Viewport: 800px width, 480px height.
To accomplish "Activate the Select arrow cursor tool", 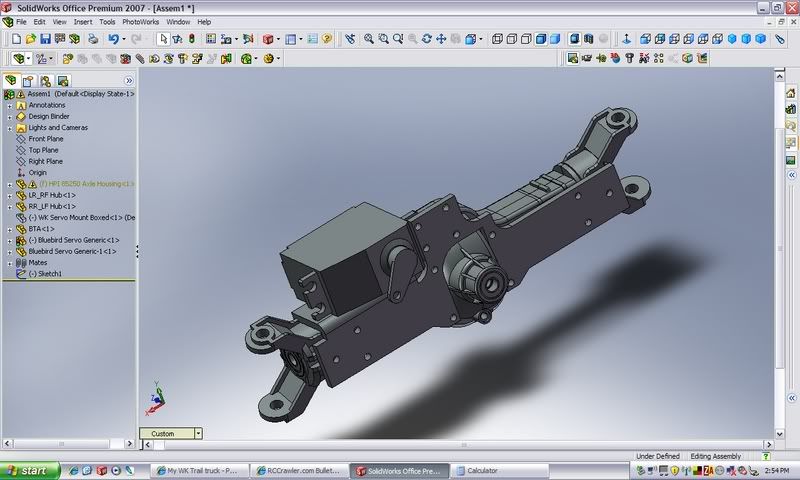I will (163, 39).
